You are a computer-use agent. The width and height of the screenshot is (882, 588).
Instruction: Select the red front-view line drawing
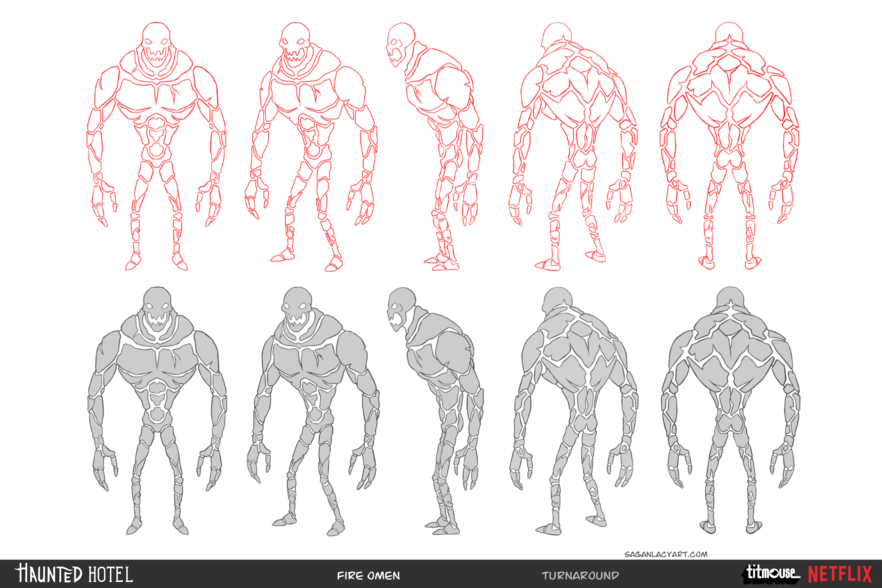tap(156, 146)
